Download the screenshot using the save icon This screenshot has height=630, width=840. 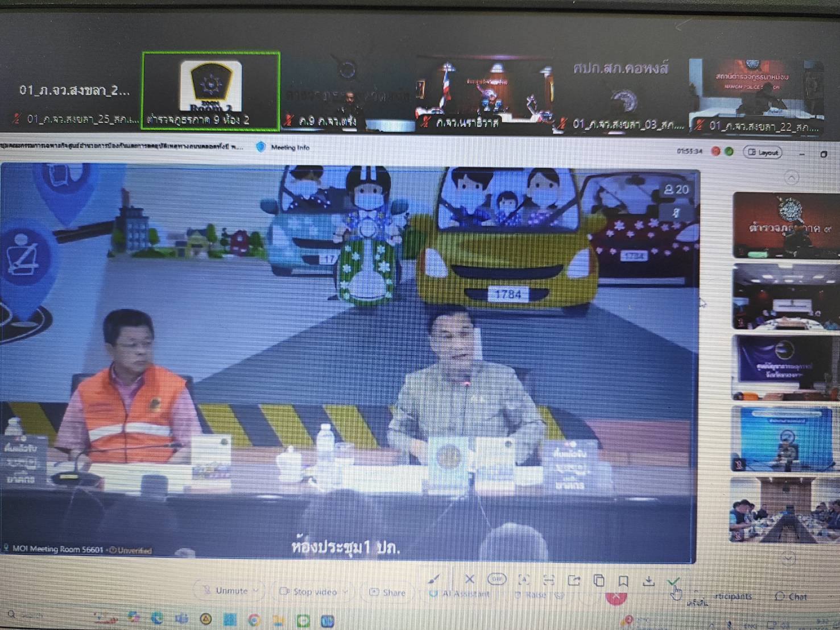click(648, 581)
